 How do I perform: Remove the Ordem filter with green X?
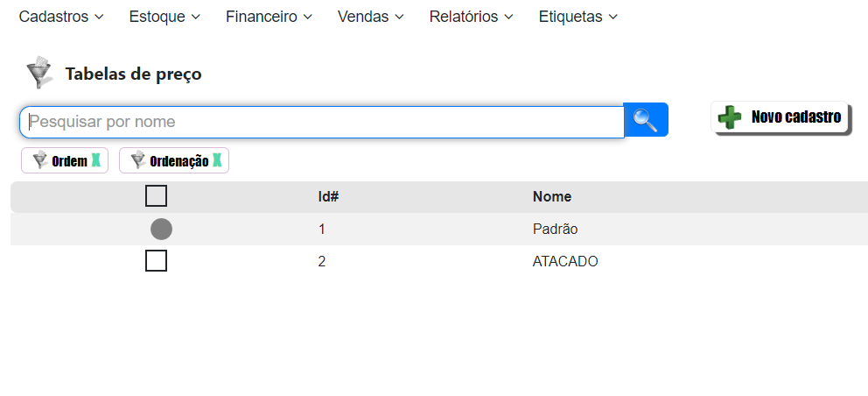coord(96,160)
